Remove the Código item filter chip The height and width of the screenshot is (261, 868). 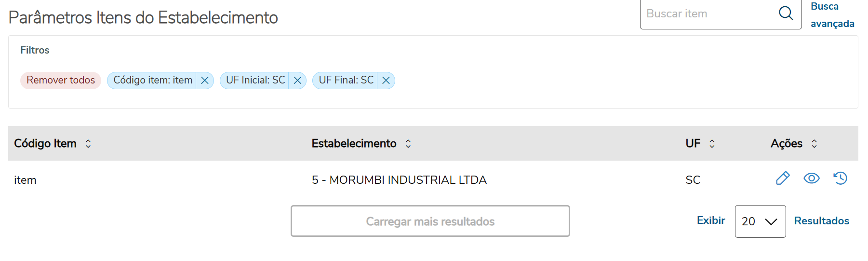pyautogui.click(x=205, y=81)
